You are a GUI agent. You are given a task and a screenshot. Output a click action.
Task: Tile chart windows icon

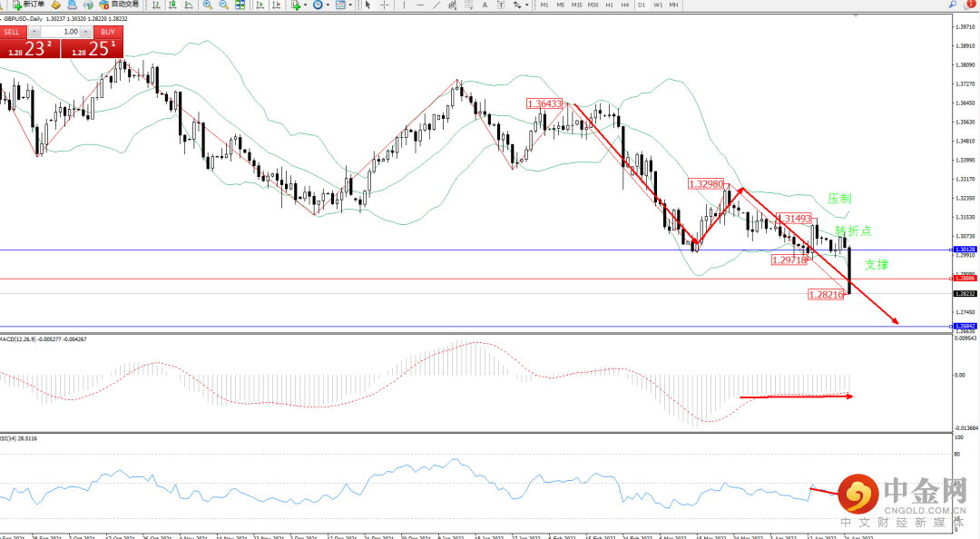coord(240,5)
